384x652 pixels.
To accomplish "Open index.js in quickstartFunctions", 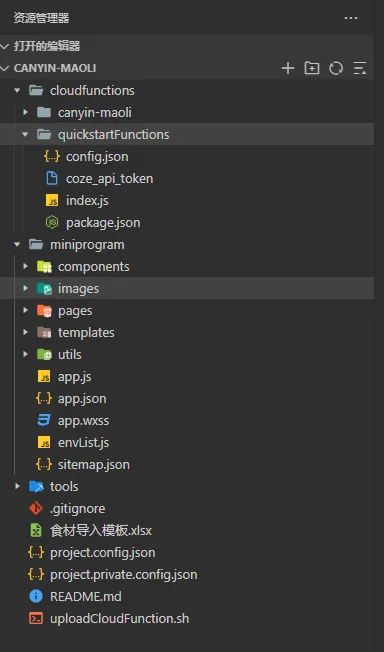I will [x=187, y=201].
